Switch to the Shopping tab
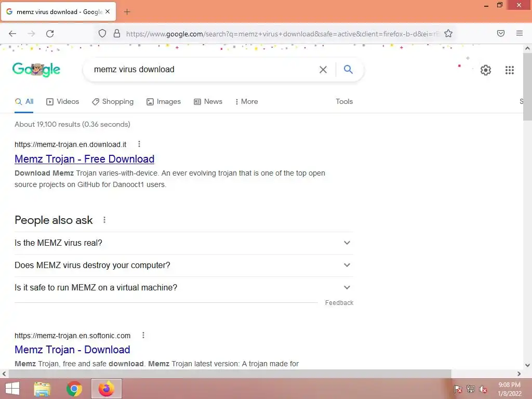Screen dimensions: 532x399 pos(113,101)
